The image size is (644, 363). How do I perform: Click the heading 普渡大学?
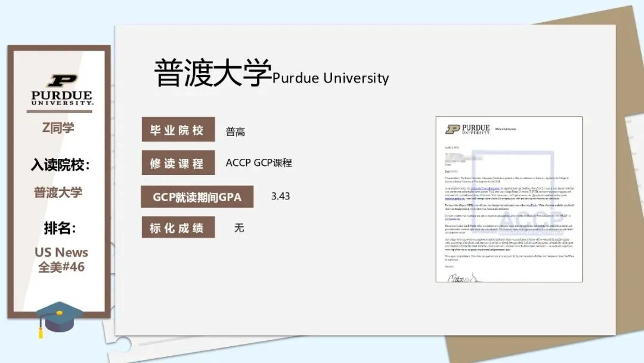point(213,73)
